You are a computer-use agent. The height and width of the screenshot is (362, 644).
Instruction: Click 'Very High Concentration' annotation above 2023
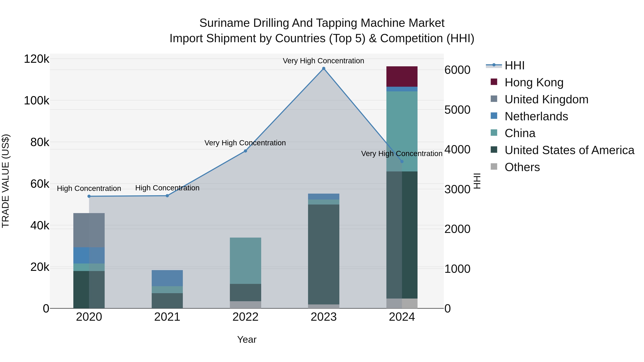(x=323, y=61)
